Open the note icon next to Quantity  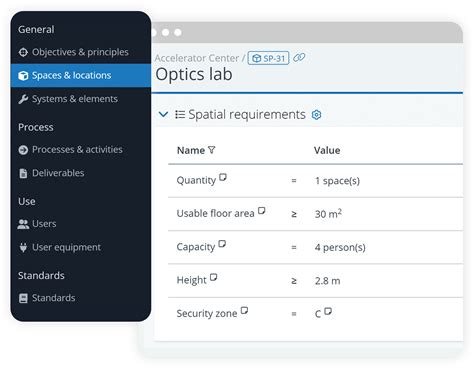(223, 177)
